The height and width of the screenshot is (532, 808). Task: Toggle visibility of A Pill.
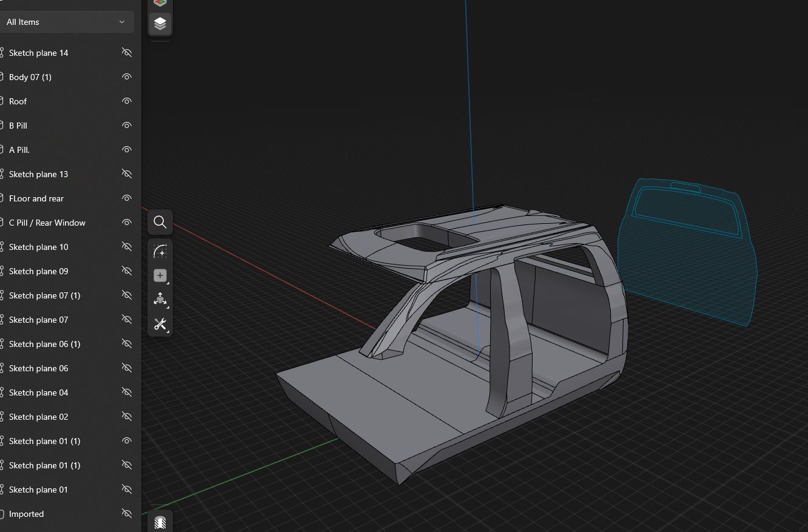tap(127, 150)
